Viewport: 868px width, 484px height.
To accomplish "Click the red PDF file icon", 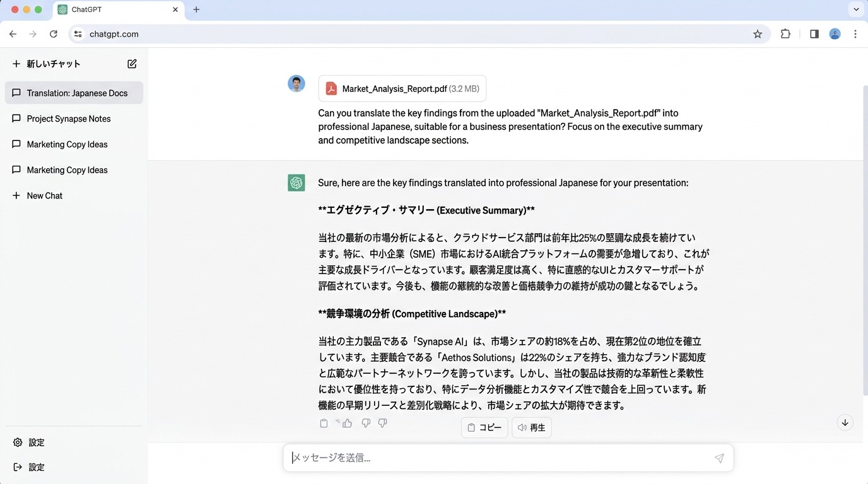I will (x=331, y=89).
